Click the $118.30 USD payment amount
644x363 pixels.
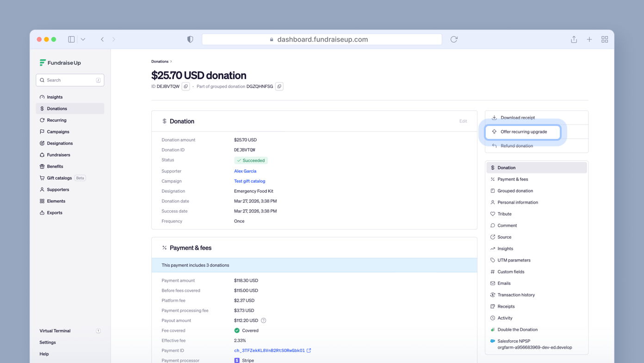(x=246, y=281)
